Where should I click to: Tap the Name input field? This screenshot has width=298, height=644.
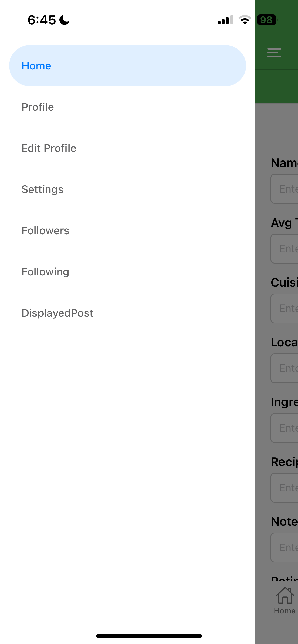coord(285,189)
